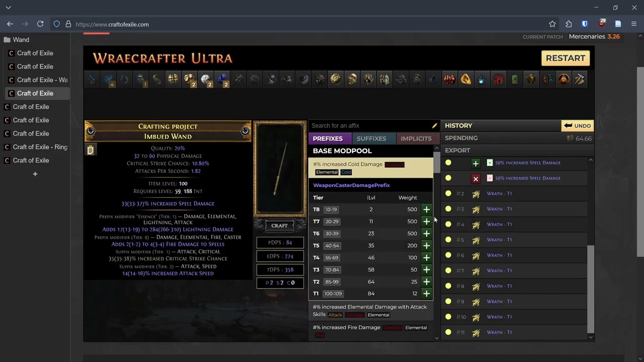The image size is (644, 362).
Task: Expand the increased Fire Damage affix
Action: pos(370,331)
